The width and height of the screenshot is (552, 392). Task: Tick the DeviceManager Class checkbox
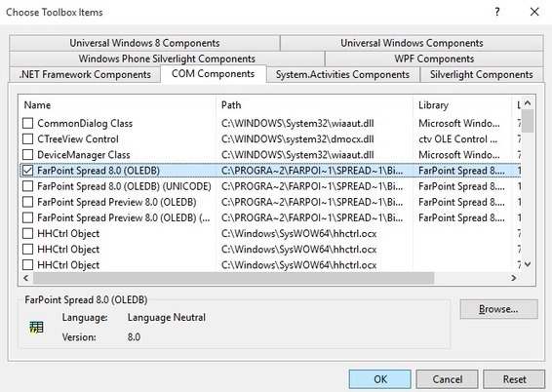point(28,155)
